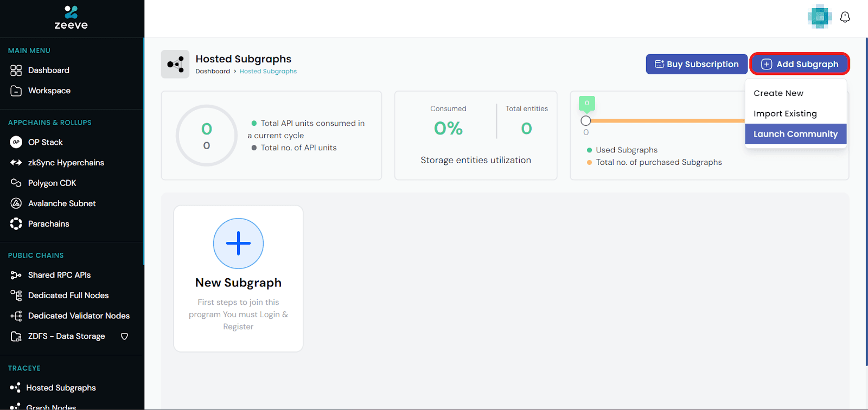Click the Hosted Subgraphs sidebar icon
The image size is (868, 410).
coord(15,388)
